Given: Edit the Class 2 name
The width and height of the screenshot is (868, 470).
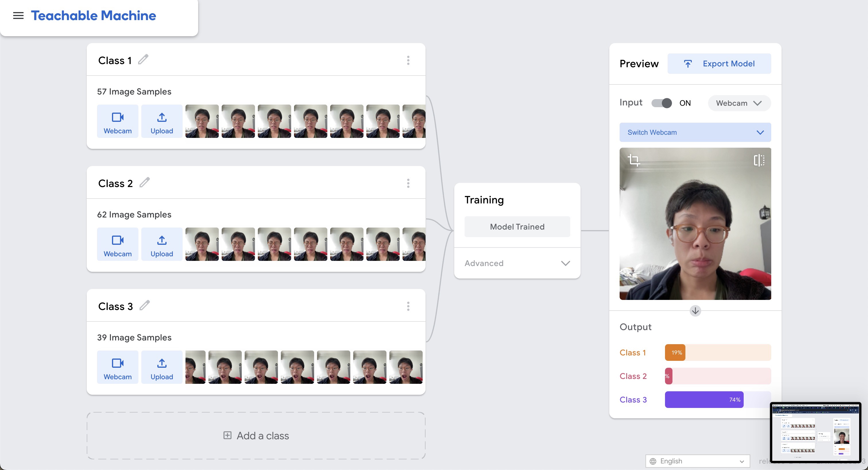Looking at the screenshot, I should [x=144, y=183].
